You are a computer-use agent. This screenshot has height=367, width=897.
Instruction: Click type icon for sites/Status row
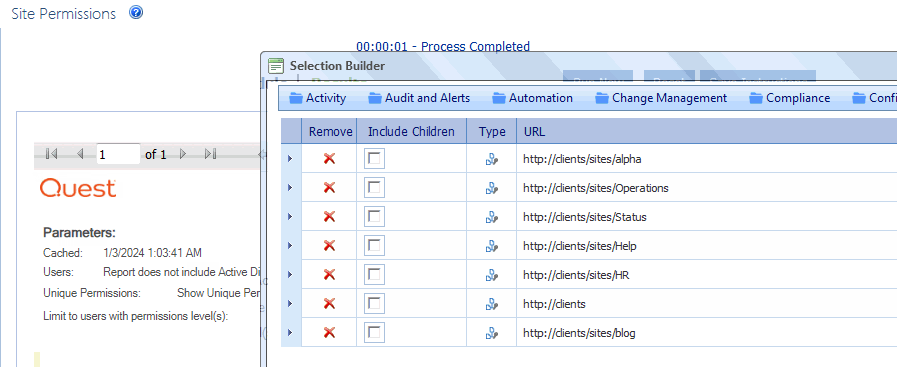click(491, 217)
